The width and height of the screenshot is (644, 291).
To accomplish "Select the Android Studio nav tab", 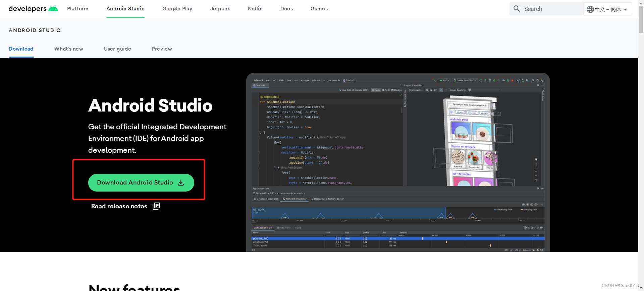I will point(125,9).
